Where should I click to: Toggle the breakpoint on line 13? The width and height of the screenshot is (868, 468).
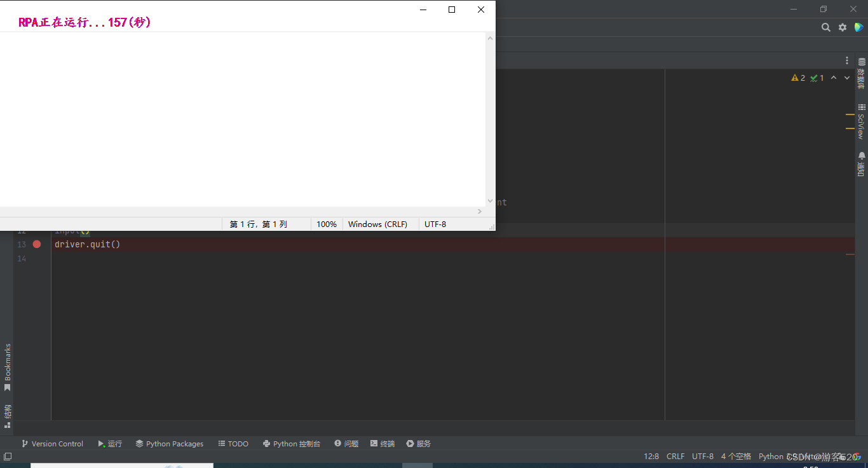[37, 244]
